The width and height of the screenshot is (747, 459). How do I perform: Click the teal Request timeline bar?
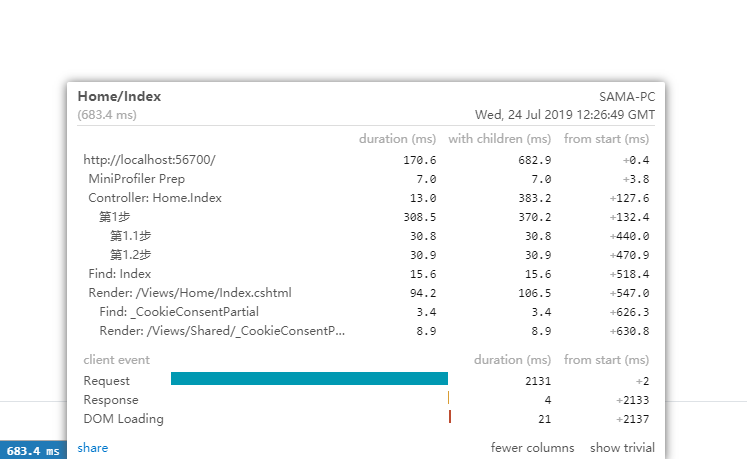309,379
